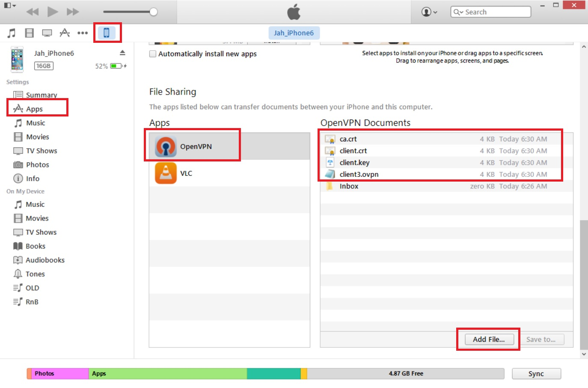Skip to previous track
588x388 pixels.
point(33,12)
